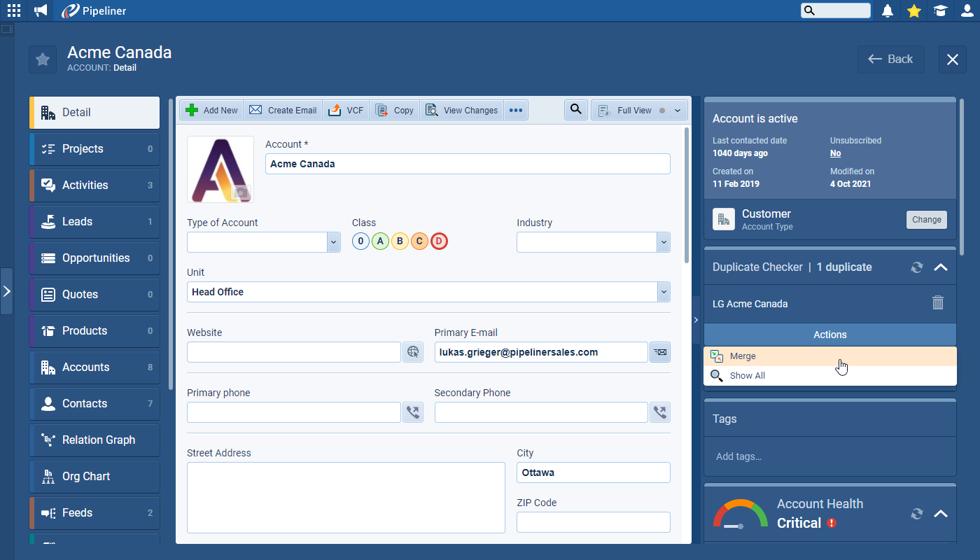Screen dimensions: 980x560
Task: Collapse the Duplicate Checker section
Action: click(941, 267)
